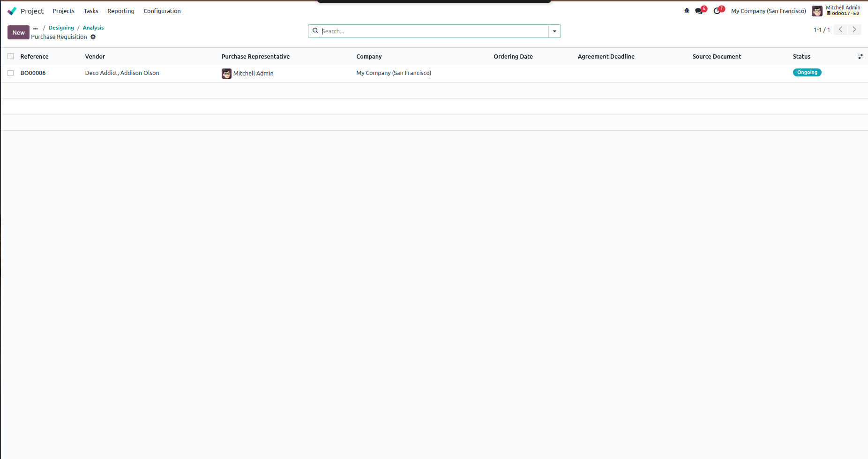Click the Mitchell Admin user avatar
The width and height of the screenshot is (868, 459).
817,11
